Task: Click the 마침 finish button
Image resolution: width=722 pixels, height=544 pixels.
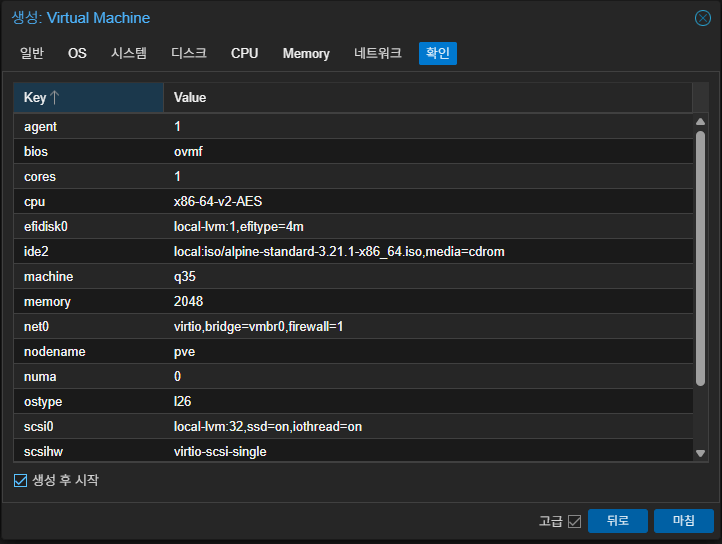Action: (684, 521)
